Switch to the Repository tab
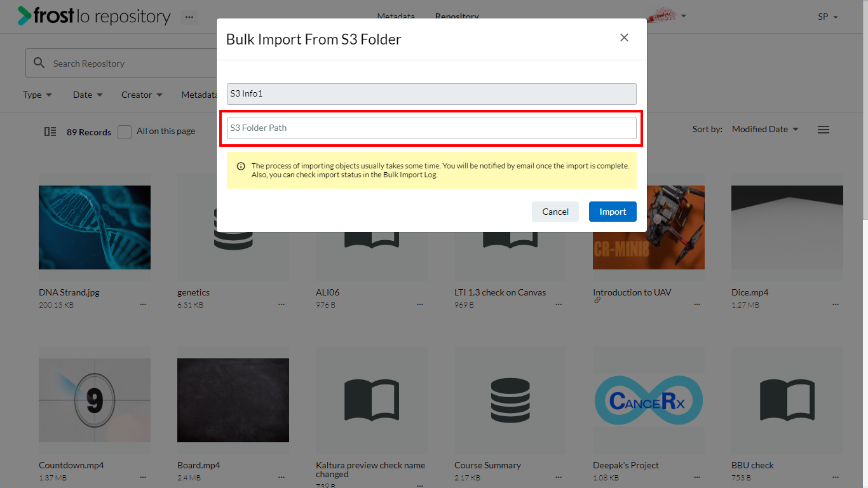The image size is (868, 488). pyautogui.click(x=457, y=17)
